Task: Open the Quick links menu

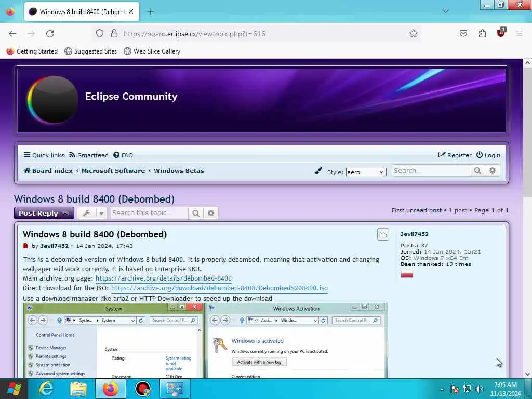Action: tap(44, 155)
